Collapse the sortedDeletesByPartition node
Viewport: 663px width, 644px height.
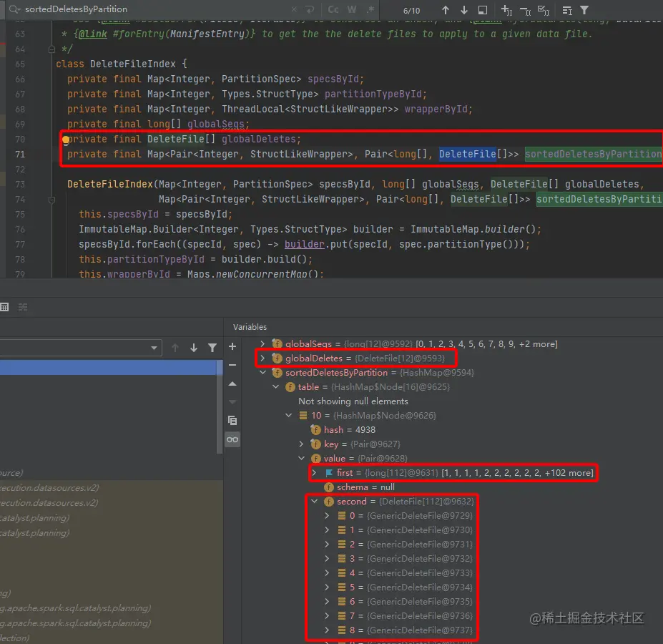coord(262,372)
